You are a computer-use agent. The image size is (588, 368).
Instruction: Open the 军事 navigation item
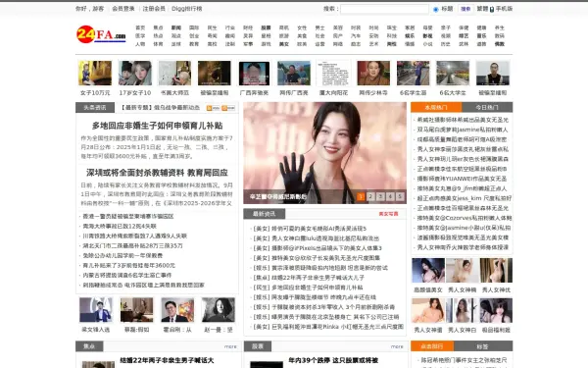click(248, 44)
